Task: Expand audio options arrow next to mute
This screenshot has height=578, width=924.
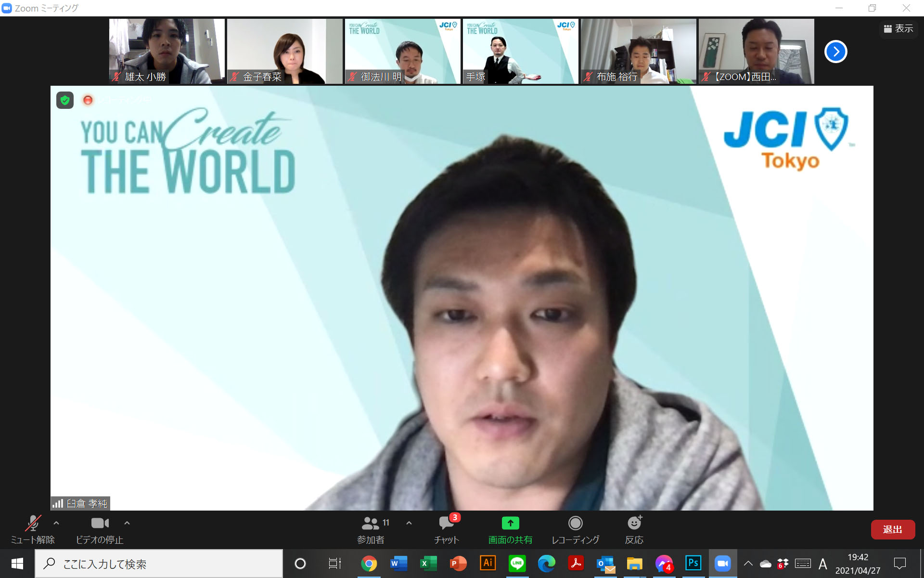Action: click(x=56, y=523)
